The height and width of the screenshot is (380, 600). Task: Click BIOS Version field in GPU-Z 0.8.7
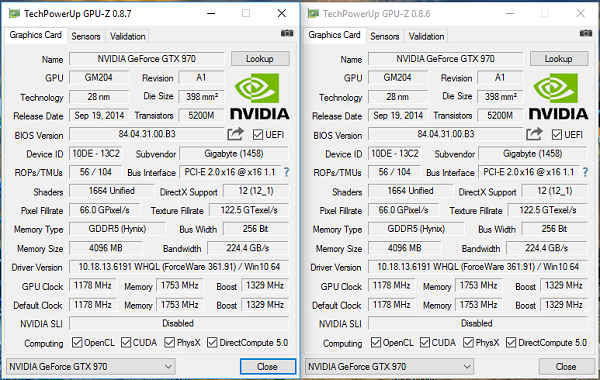(x=147, y=134)
